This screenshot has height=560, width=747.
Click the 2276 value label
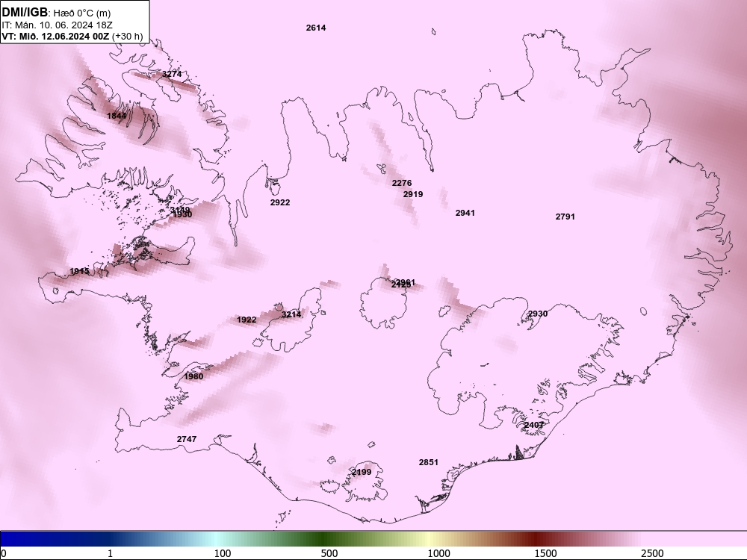coord(402,183)
